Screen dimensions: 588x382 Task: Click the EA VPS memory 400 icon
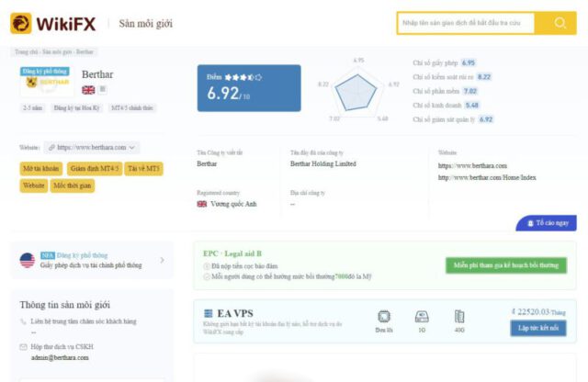pyautogui.click(x=459, y=316)
